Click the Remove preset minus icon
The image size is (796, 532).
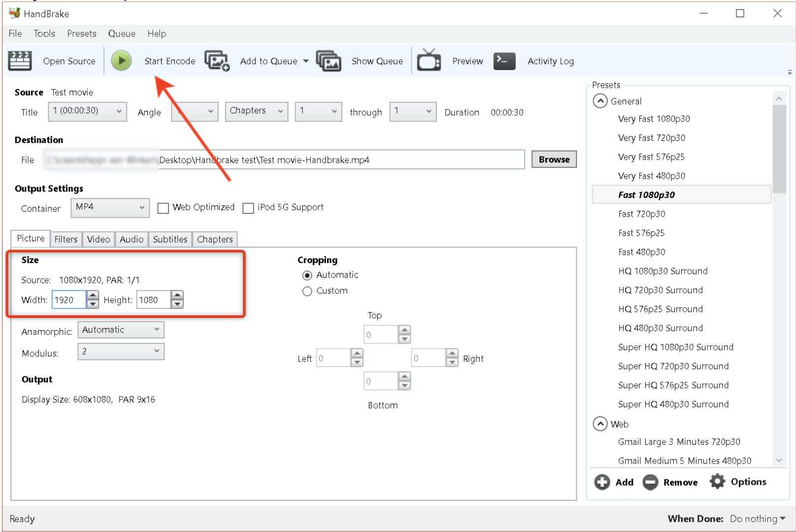point(650,482)
